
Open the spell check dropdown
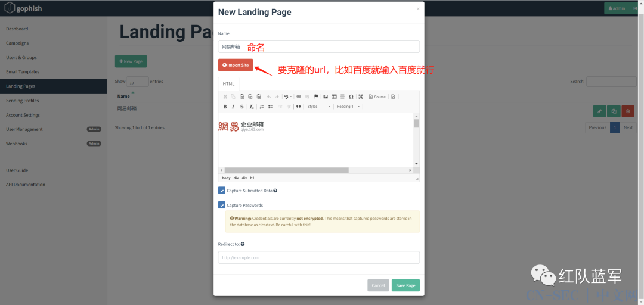(287, 97)
